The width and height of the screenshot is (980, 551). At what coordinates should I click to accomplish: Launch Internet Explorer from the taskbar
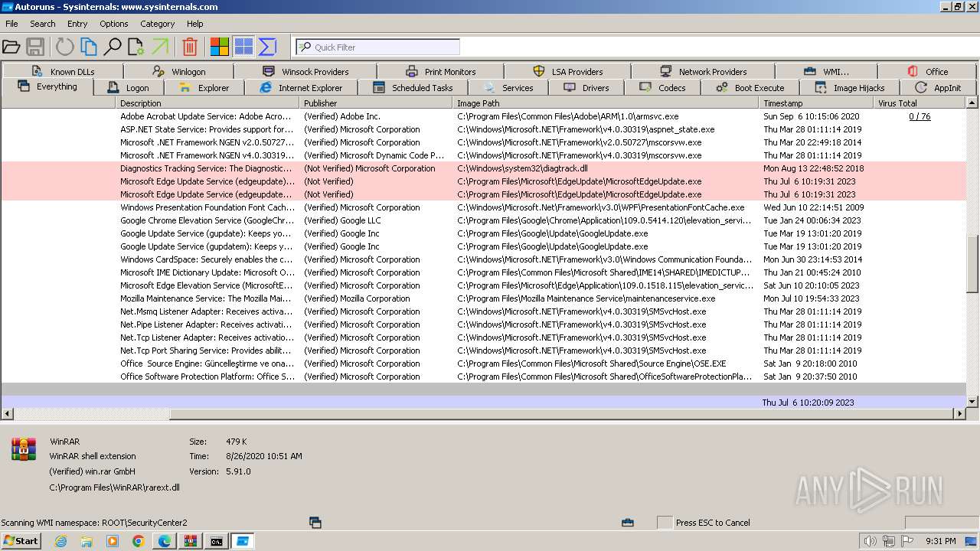click(61, 541)
